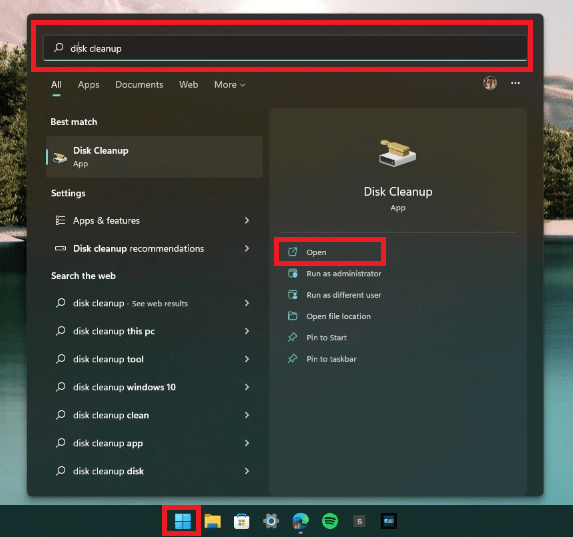573x537 pixels.
Task: Expand 'disk cleanup windows 10' chevron
Action: click(x=247, y=387)
